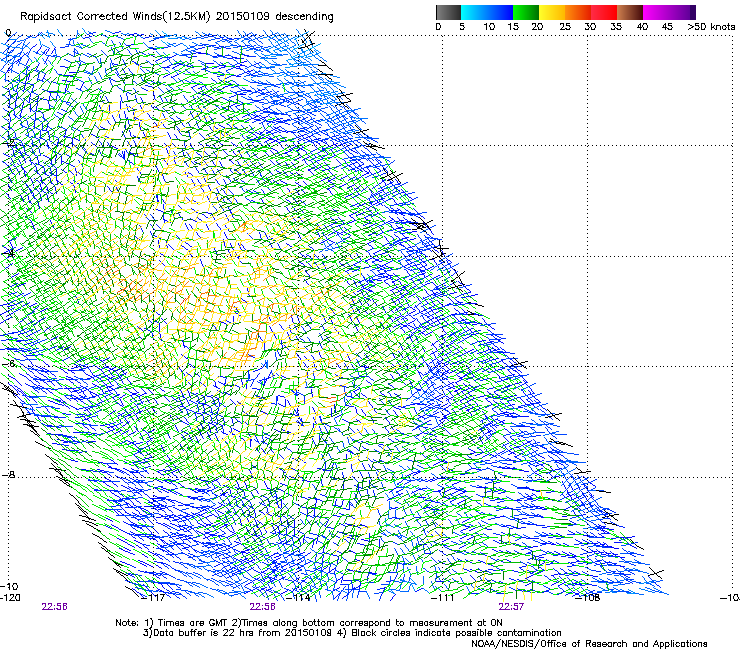740x650 pixels.
Task: Click the red 30-35 knots legend segment
Action: pyautogui.click(x=604, y=12)
